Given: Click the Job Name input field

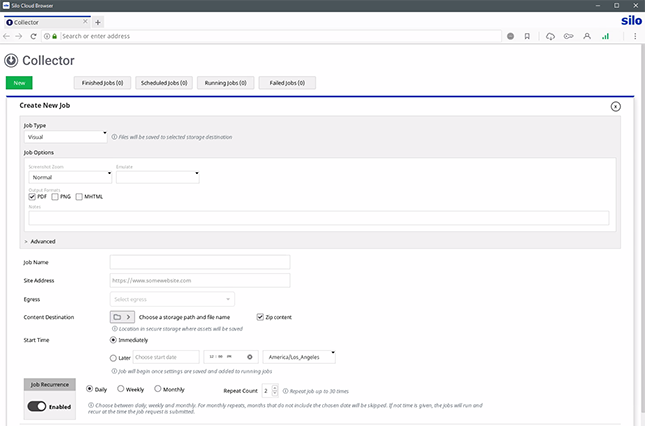Looking at the screenshot, I should pyautogui.click(x=200, y=262).
